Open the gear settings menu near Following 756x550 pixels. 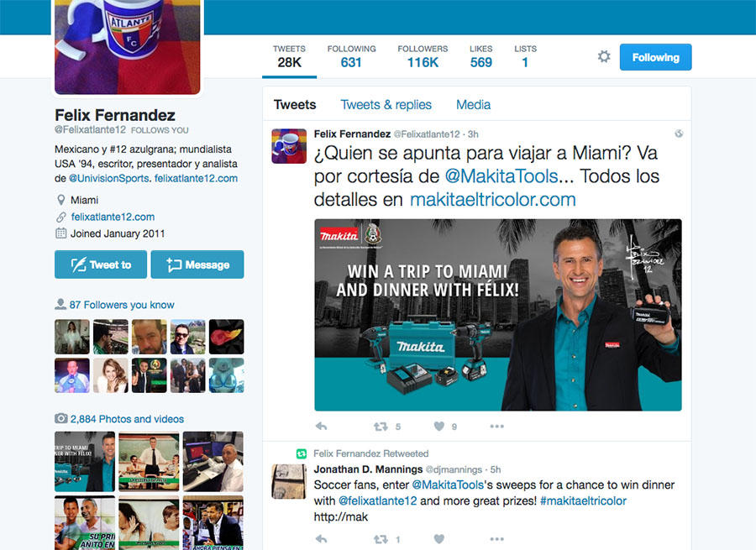604,57
